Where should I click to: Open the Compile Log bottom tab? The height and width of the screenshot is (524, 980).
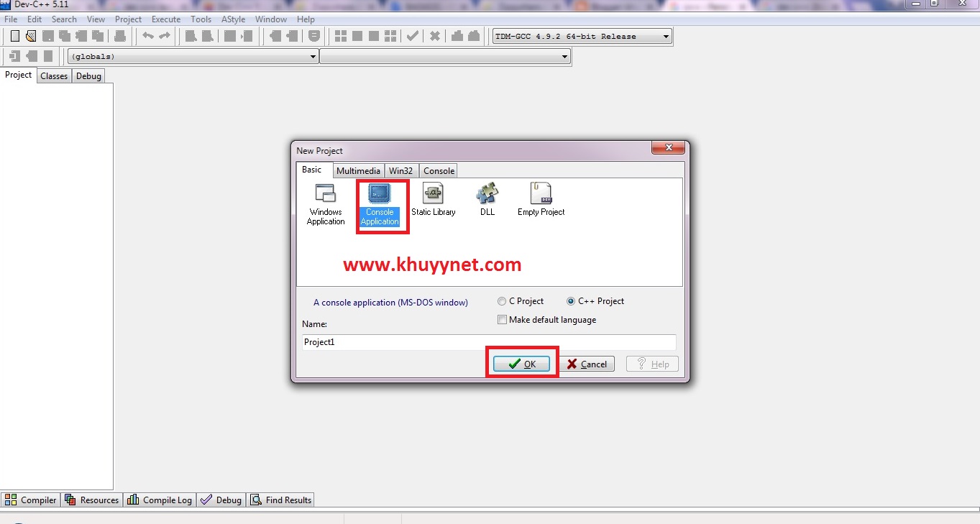click(160, 500)
